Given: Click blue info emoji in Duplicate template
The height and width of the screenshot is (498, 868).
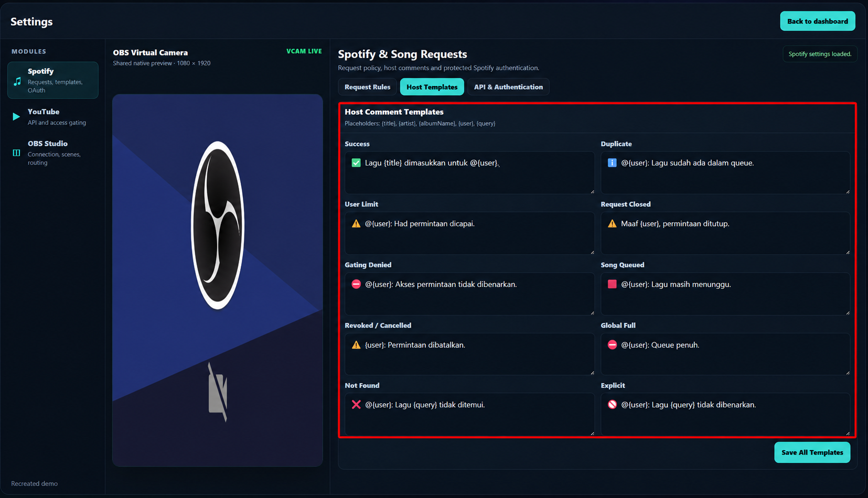Looking at the screenshot, I should coord(612,163).
